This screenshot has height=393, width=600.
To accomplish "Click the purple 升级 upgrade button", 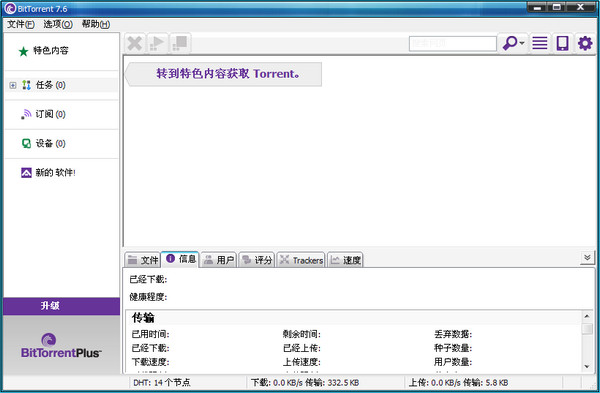I will point(61,306).
